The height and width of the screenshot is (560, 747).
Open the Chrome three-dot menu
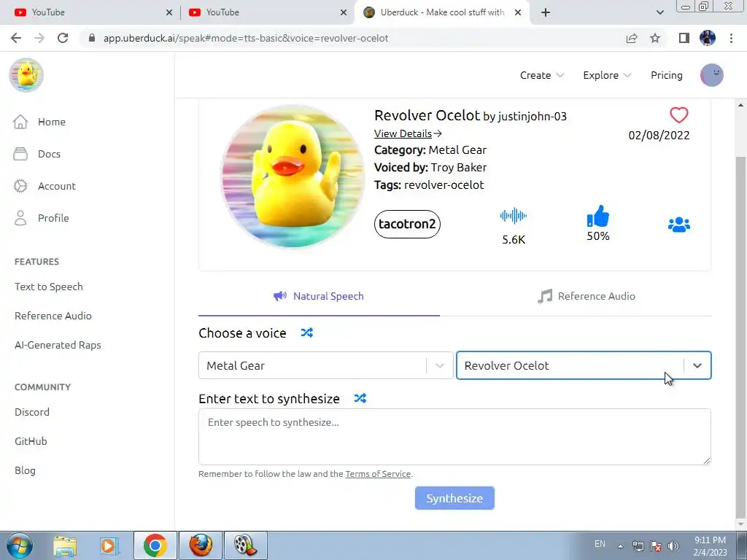[731, 38]
